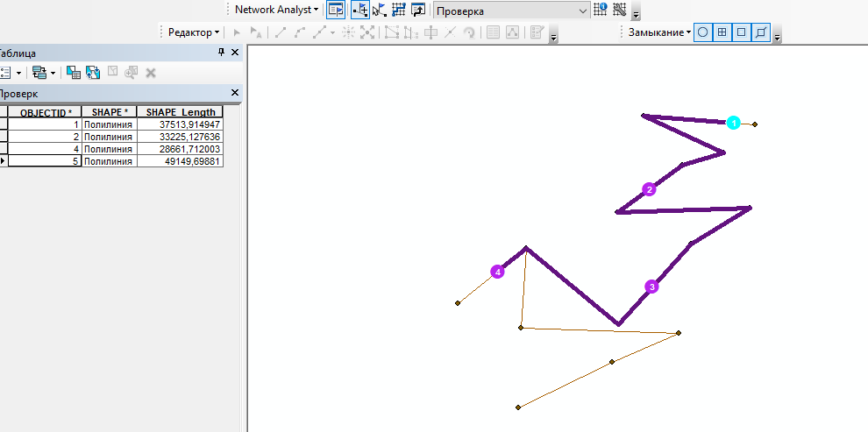The height and width of the screenshot is (432, 868).
Task: Toggle Point Snapping circle button
Action: [x=702, y=32]
